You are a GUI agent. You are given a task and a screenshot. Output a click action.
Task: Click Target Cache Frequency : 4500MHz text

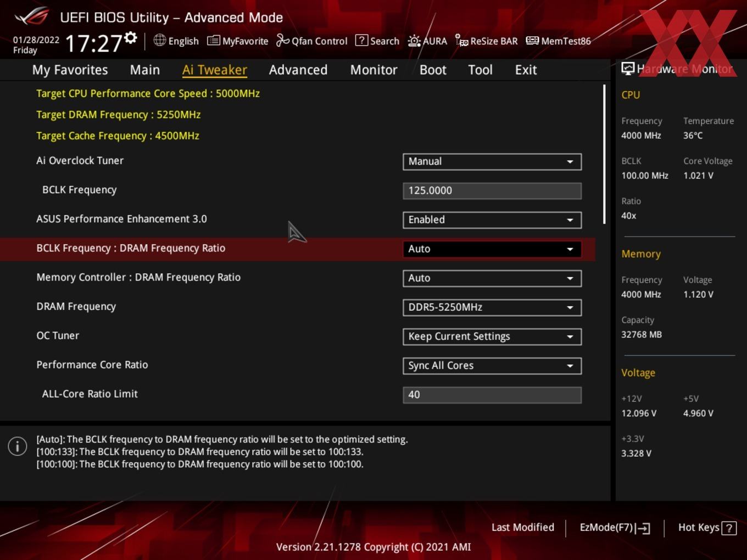pyautogui.click(x=118, y=136)
